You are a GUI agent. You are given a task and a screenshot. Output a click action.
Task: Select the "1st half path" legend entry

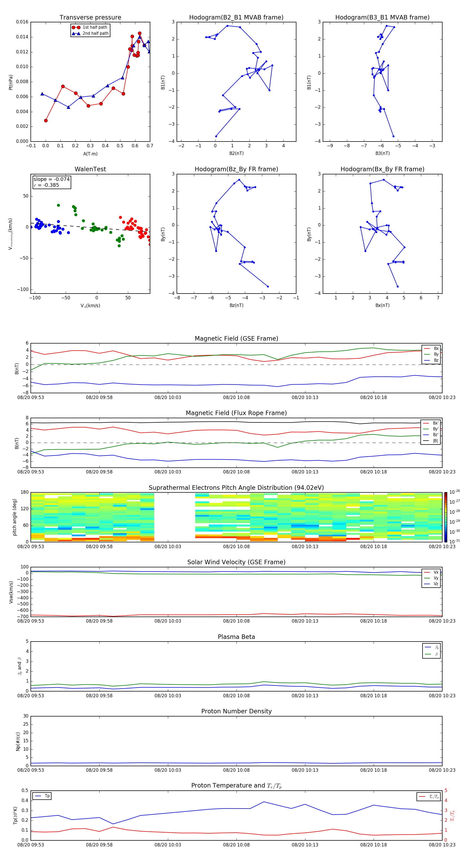(90, 27)
